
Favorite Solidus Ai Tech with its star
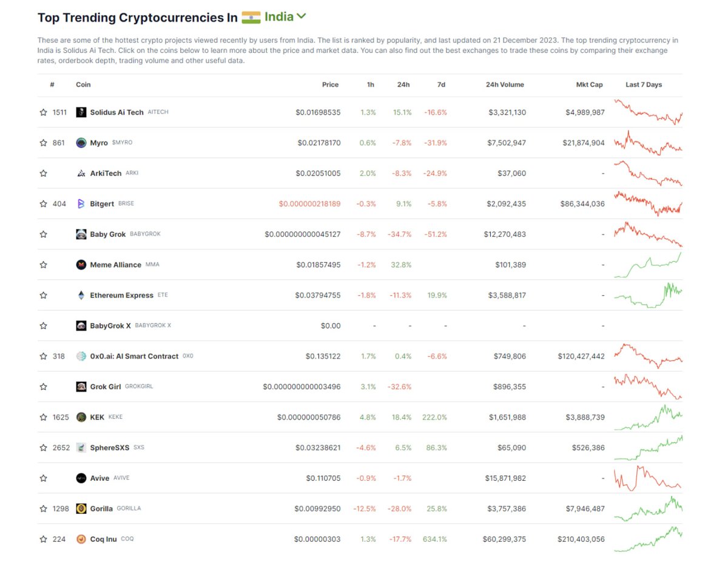43,112
